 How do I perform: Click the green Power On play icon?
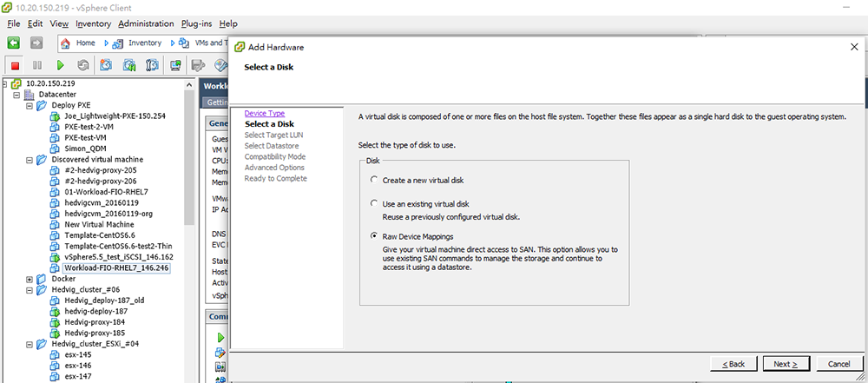pyautogui.click(x=61, y=65)
